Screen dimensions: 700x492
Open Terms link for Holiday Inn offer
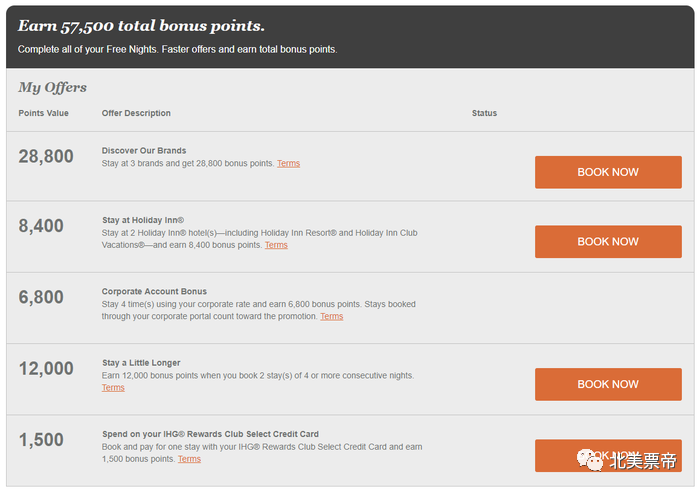click(276, 245)
